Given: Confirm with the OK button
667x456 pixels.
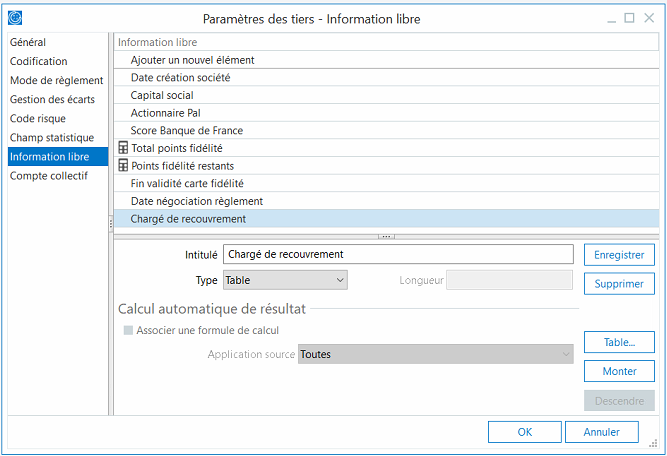Looking at the screenshot, I should click(524, 432).
